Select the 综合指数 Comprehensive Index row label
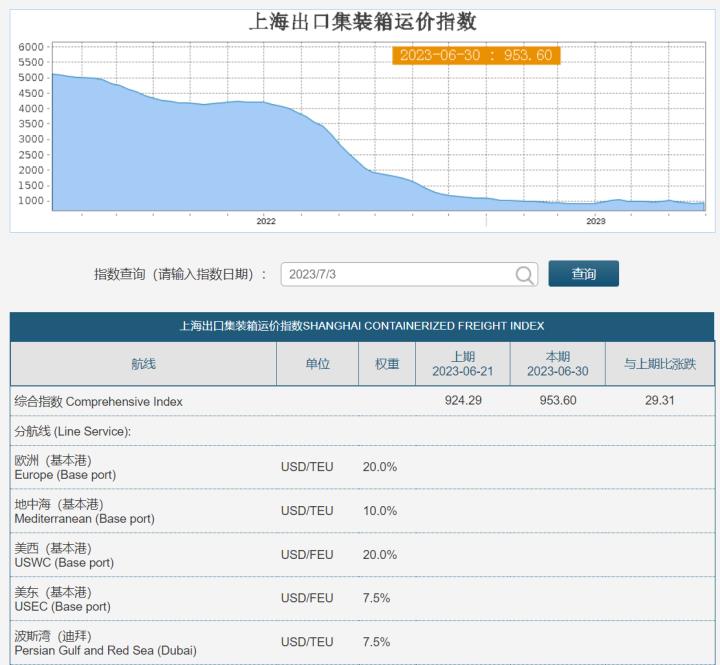The image size is (720, 665). coord(98,402)
